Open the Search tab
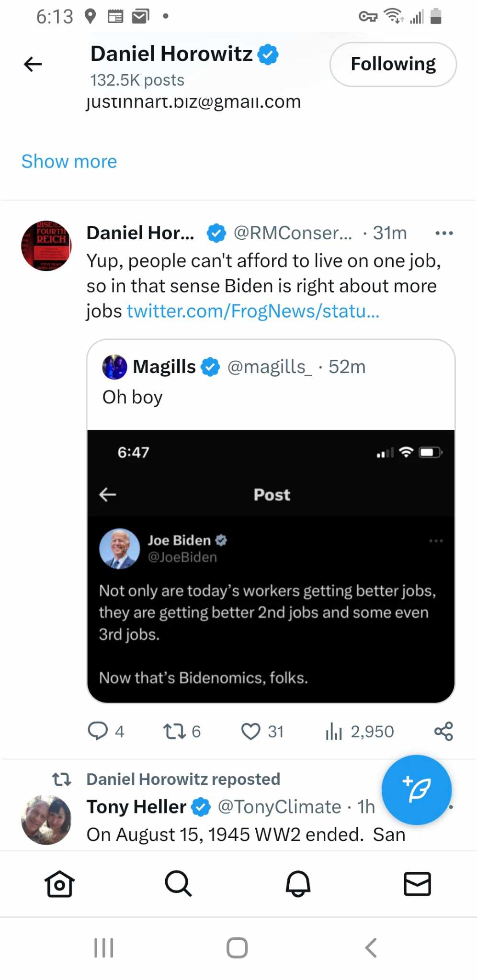 click(x=178, y=883)
